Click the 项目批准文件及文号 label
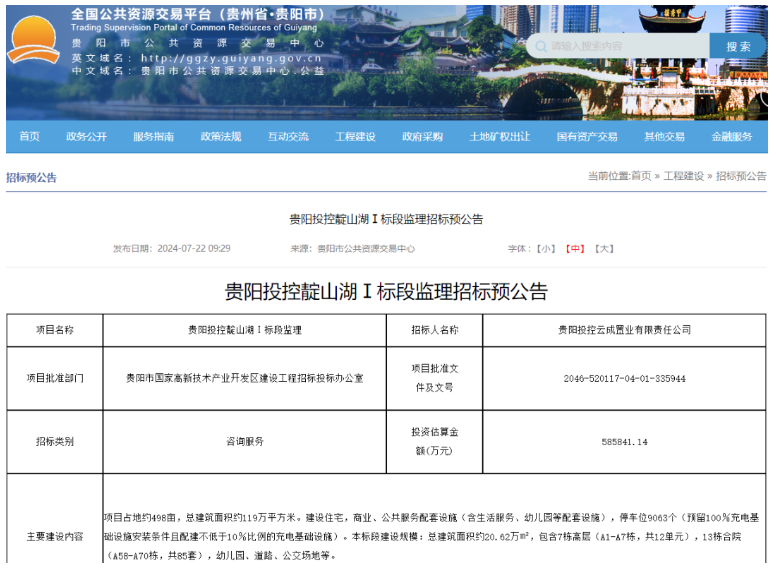This screenshot has height=572, width=776. pos(435,378)
